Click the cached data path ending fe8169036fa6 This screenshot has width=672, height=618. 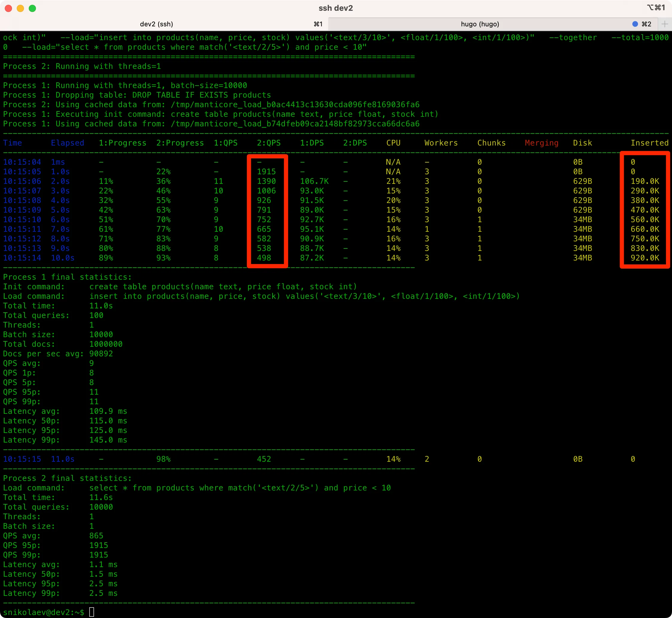click(x=295, y=105)
